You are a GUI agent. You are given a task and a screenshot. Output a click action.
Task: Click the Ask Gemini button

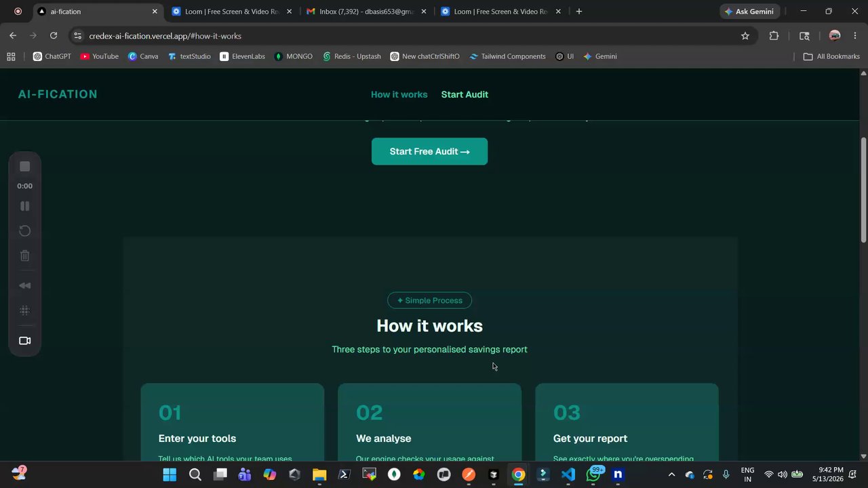(x=749, y=12)
